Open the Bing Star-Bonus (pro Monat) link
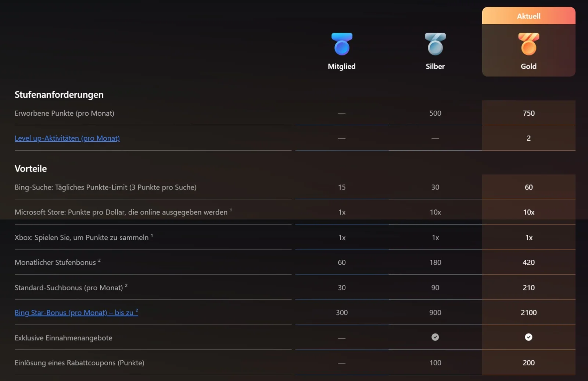Viewport: 588px width, 381px height. pos(76,312)
